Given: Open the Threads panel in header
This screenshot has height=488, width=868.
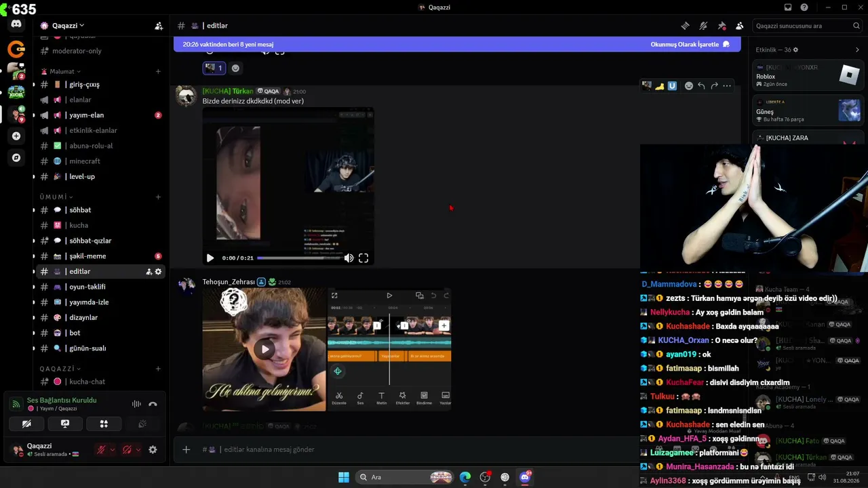Looking at the screenshot, I should pyautogui.click(x=686, y=26).
